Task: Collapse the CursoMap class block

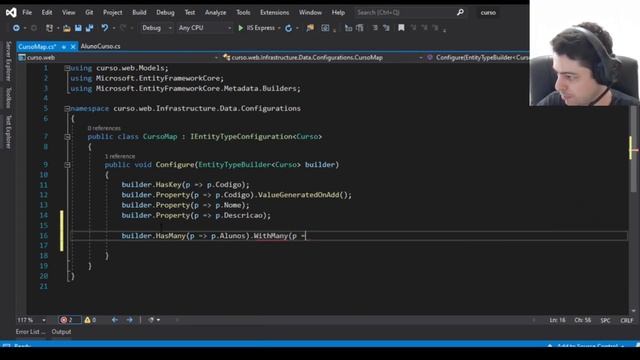Action: click(x=67, y=137)
